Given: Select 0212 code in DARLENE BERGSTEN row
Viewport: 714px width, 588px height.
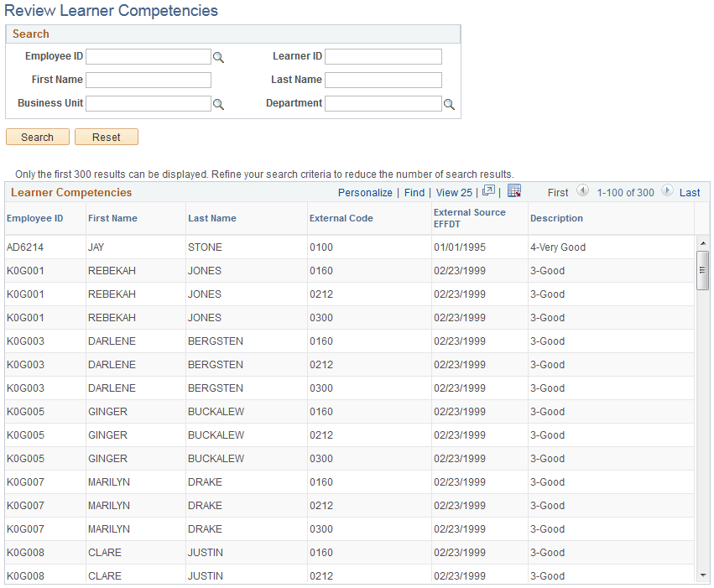Looking at the screenshot, I should (x=321, y=365).
